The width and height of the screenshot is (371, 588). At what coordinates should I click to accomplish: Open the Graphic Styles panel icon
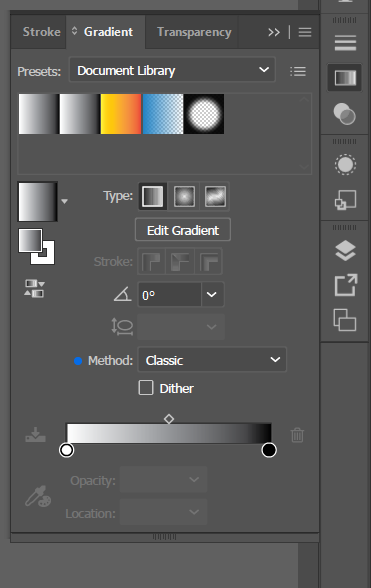345,200
